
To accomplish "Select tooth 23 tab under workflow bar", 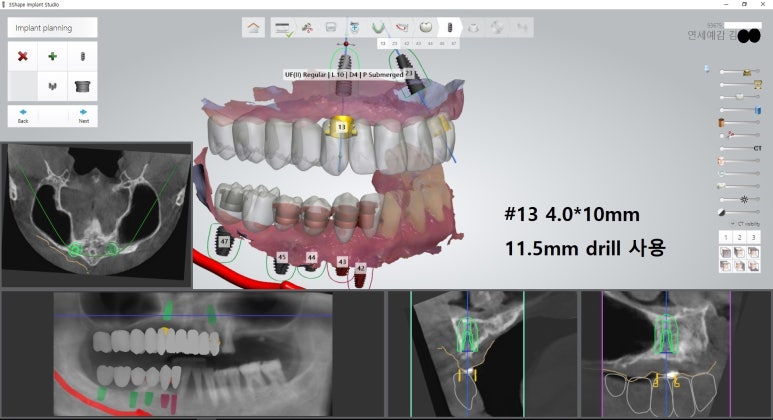I will (395, 44).
